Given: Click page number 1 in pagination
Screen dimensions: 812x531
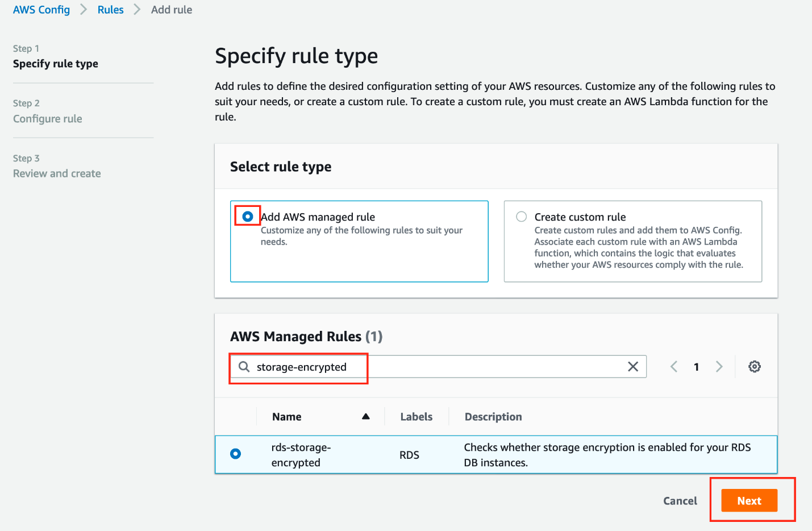Looking at the screenshot, I should click(x=696, y=367).
